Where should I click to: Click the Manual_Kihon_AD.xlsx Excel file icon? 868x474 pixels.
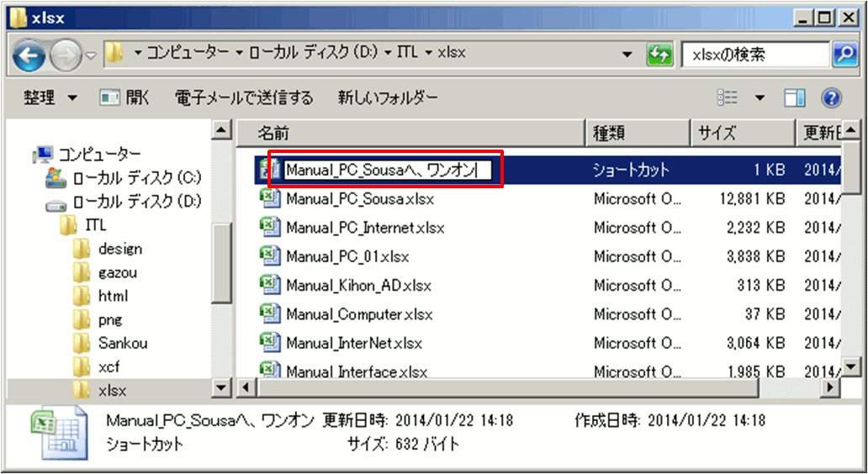point(269,285)
